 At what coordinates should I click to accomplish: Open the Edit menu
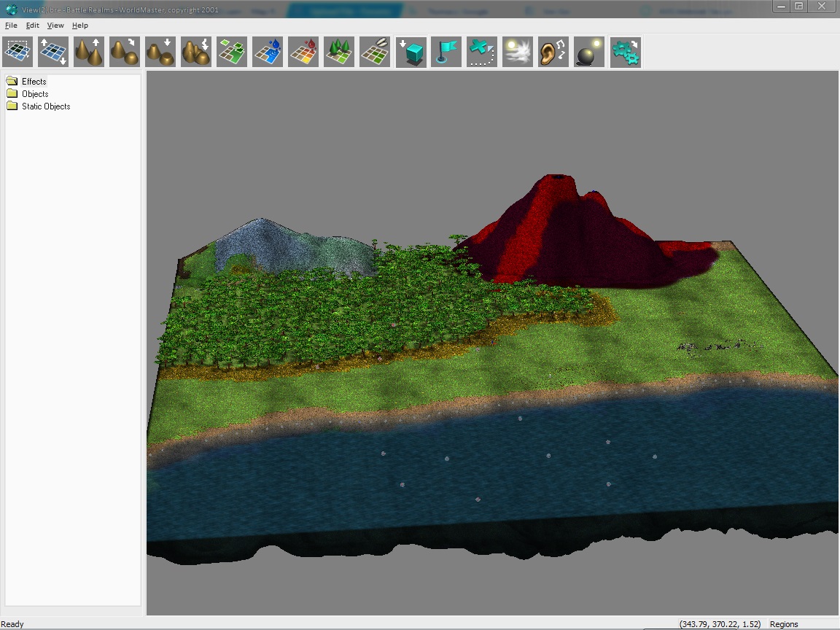tap(33, 26)
